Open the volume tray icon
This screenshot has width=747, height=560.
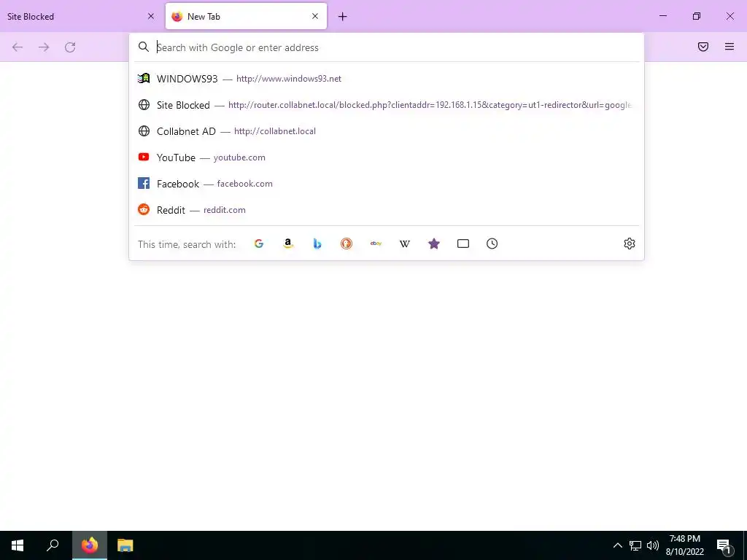653,545
